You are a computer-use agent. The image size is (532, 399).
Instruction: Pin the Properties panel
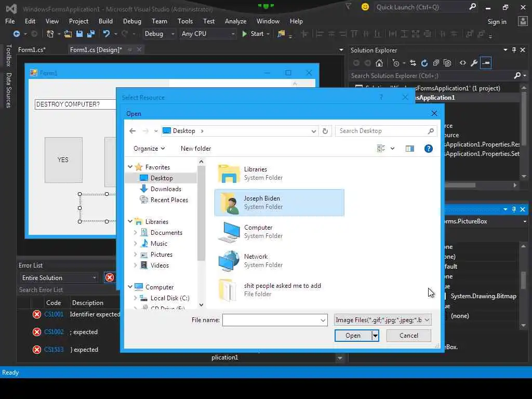click(514, 209)
